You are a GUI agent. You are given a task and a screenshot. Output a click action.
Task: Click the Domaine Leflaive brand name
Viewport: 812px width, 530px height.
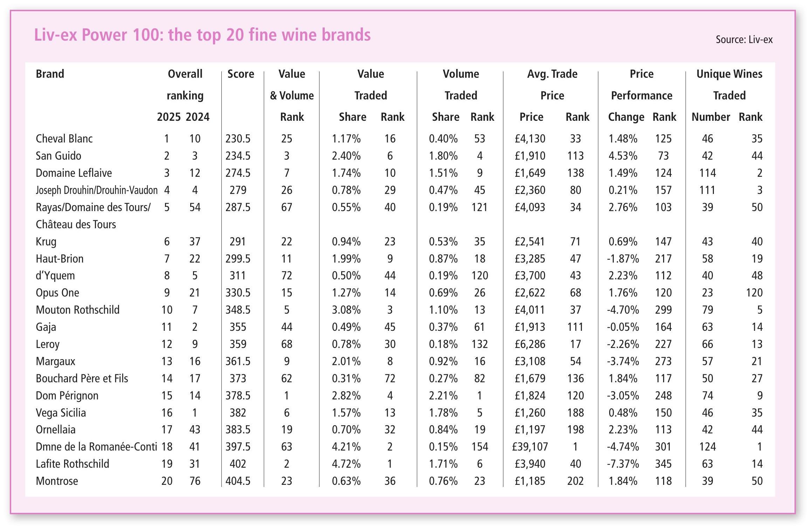[x=74, y=173]
